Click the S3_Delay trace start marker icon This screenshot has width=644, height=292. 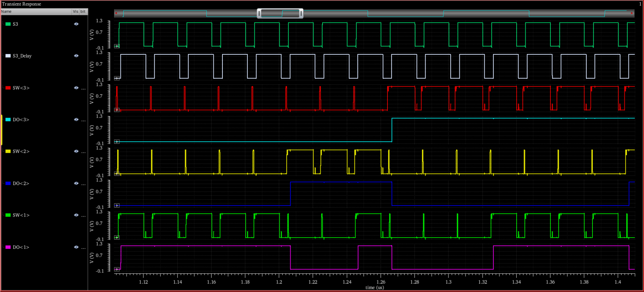[117, 78]
